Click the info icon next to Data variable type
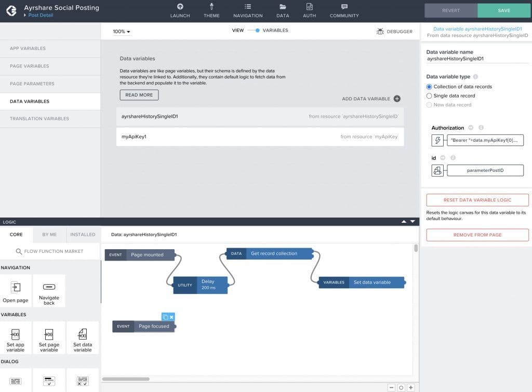This screenshot has height=392, width=532. click(x=475, y=77)
